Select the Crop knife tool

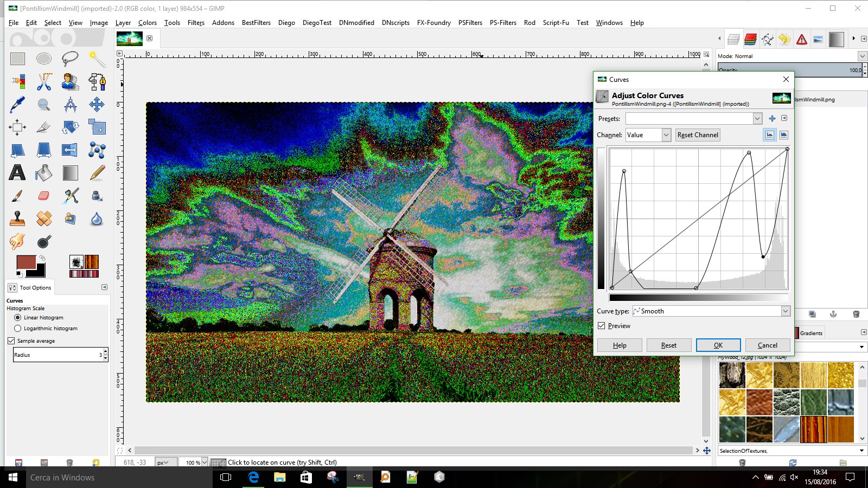[44, 127]
